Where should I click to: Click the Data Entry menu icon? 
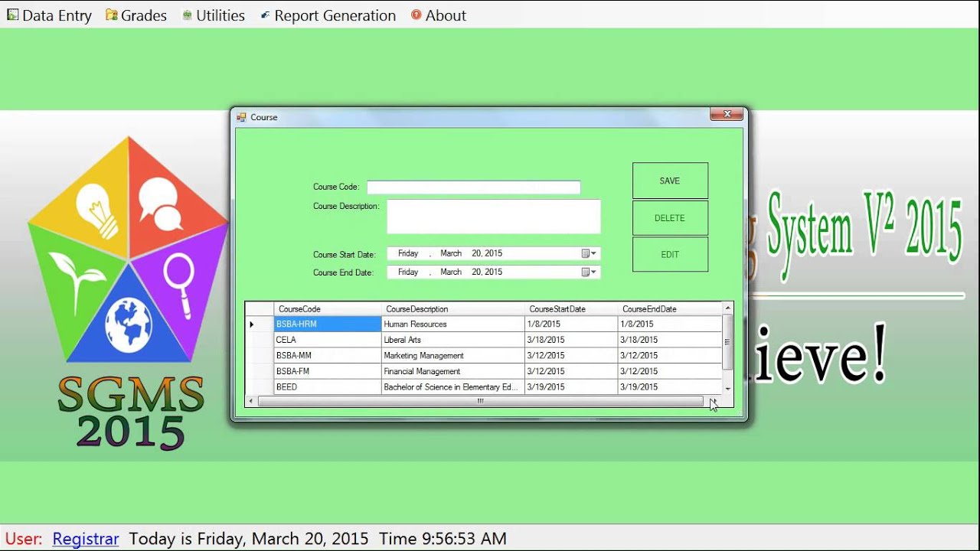(12, 15)
